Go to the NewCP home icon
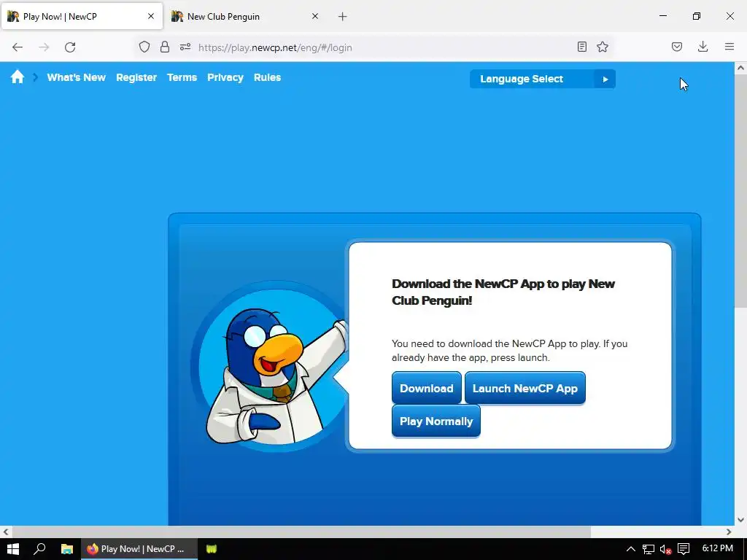Image resolution: width=747 pixels, height=560 pixels. pyautogui.click(x=18, y=77)
